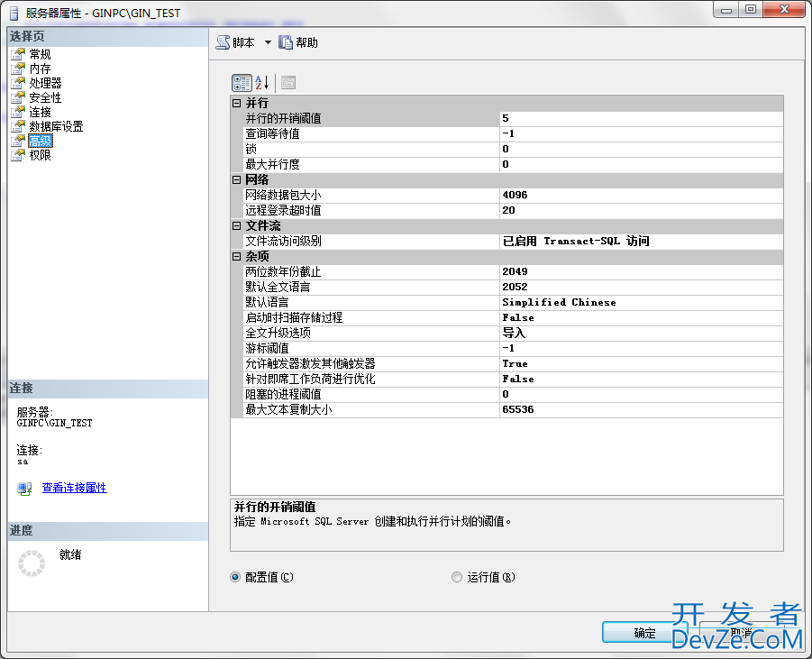Image resolution: width=812 pixels, height=659 pixels.
Task: Collapse the 网络 category
Action: [237, 179]
